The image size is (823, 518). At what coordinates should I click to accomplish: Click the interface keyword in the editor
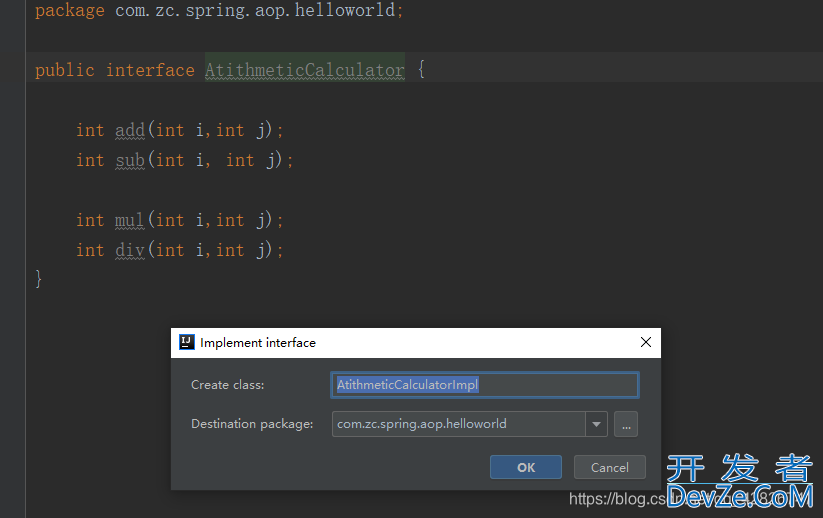coord(150,70)
